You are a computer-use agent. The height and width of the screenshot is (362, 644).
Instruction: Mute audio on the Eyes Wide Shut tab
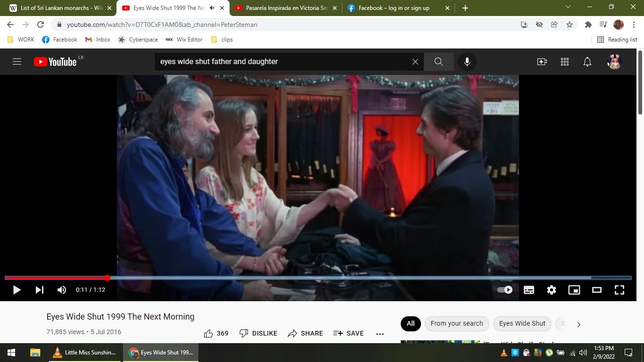(x=213, y=8)
